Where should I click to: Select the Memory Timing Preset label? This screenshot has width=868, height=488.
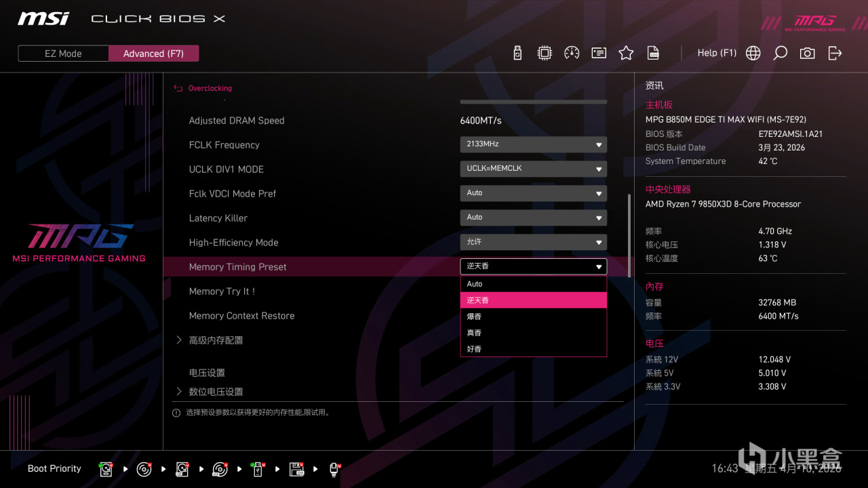click(237, 267)
